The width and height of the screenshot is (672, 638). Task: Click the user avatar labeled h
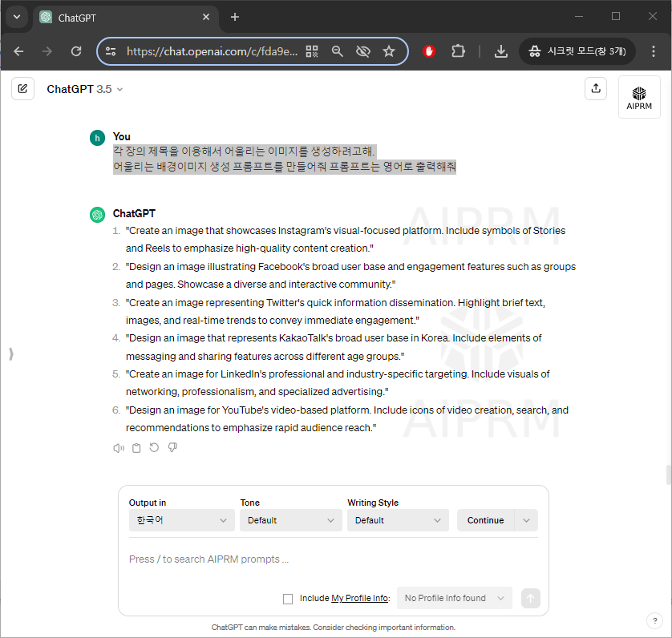click(x=97, y=138)
